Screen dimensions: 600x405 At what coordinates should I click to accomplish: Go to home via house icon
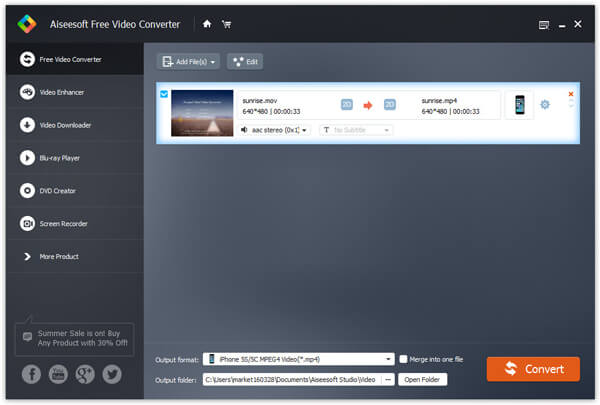tap(207, 24)
